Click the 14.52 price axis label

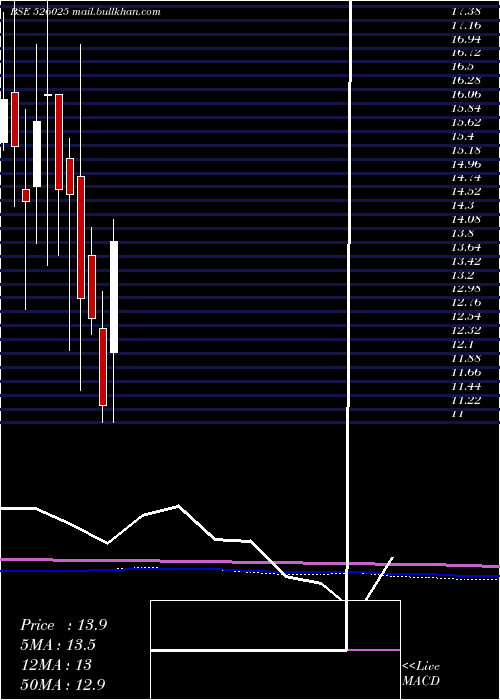466,192
